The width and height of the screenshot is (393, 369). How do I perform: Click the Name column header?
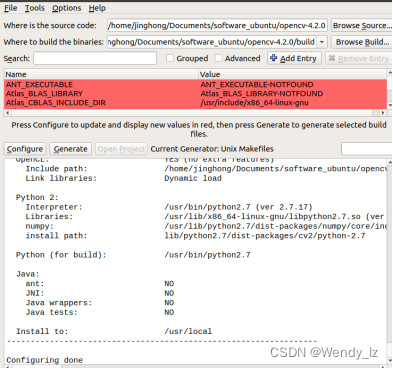[101, 74]
